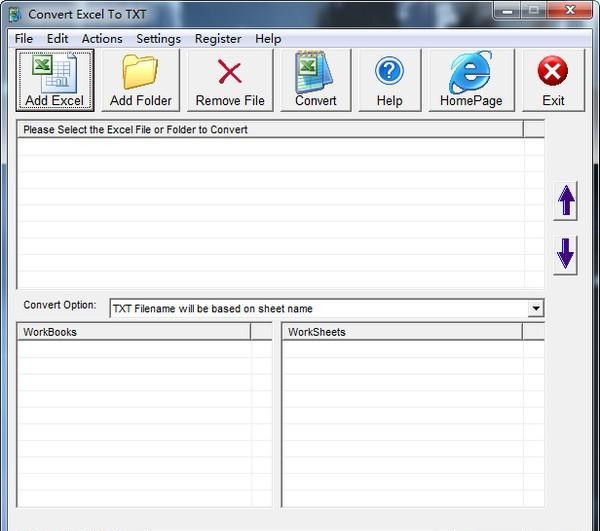Viewport: 600px width, 531px height.
Task: Open Help via the question-mark button
Action: (390, 80)
